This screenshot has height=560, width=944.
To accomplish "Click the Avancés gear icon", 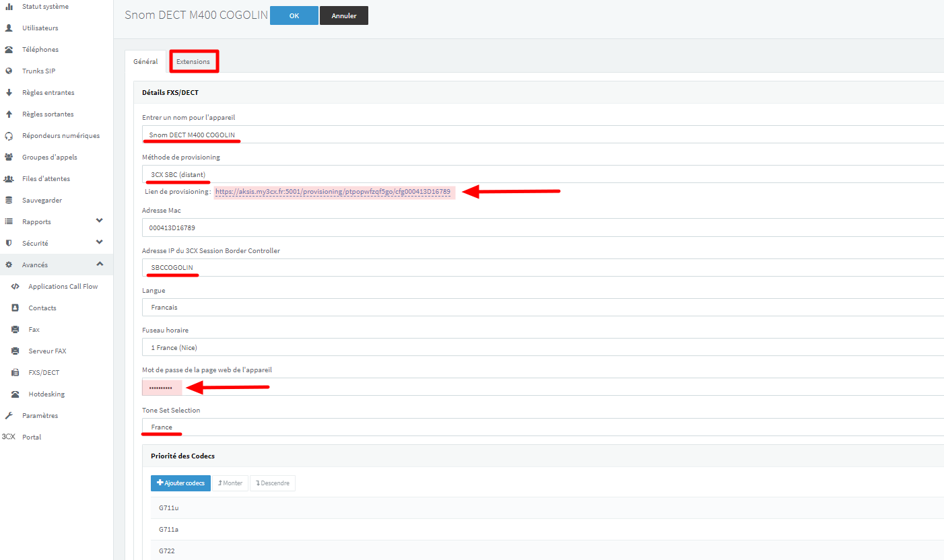I will pyautogui.click(x=9, y=265).
